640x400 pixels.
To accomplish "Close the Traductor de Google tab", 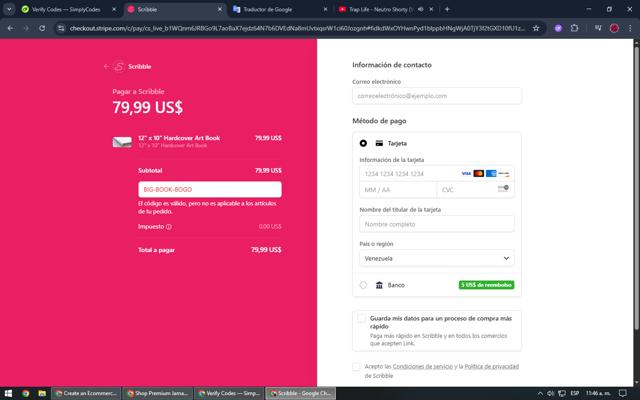I will [x=325, y=9].
